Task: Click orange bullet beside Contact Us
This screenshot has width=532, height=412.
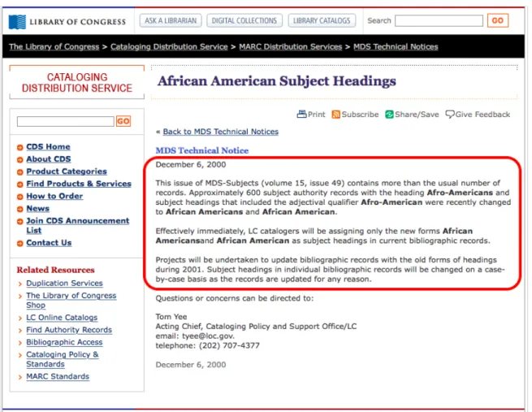Action: (x=20, y=243)
